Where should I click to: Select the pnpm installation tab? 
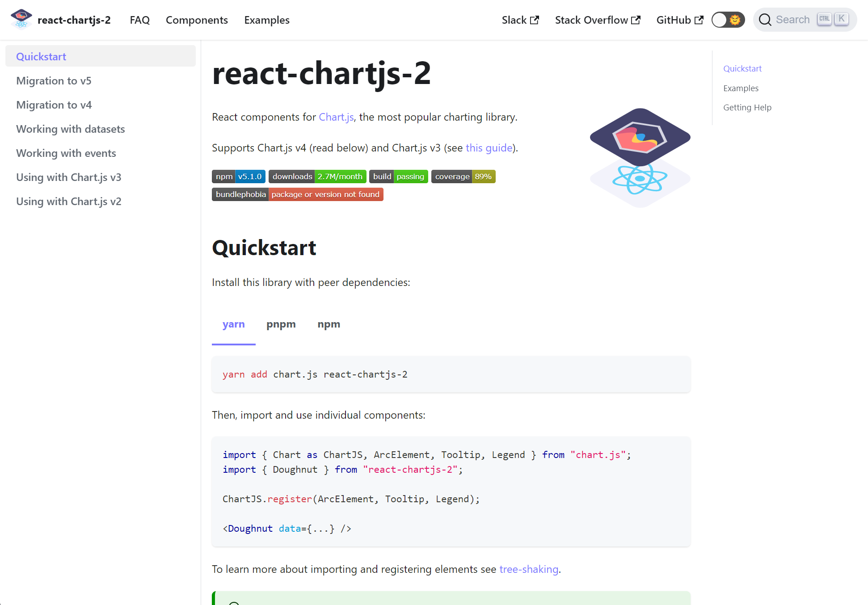pyautogui.click(x=281, y=324)
